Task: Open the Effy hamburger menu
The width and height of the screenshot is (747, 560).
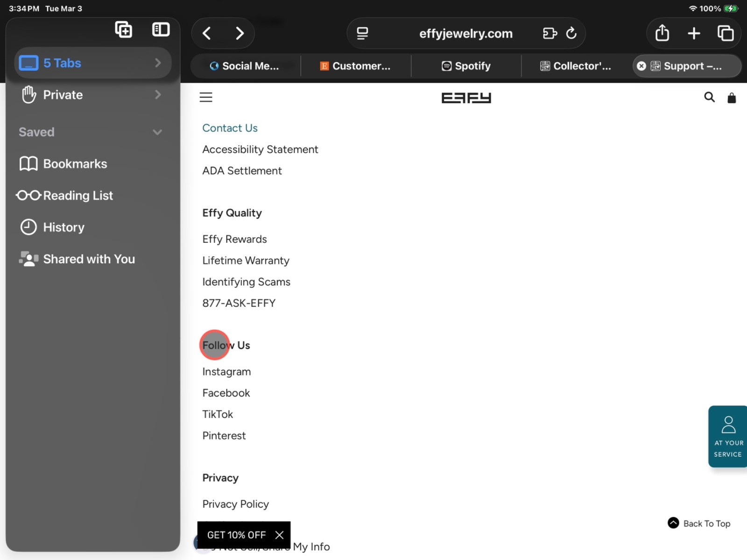Action: click(x=206, y=97)
